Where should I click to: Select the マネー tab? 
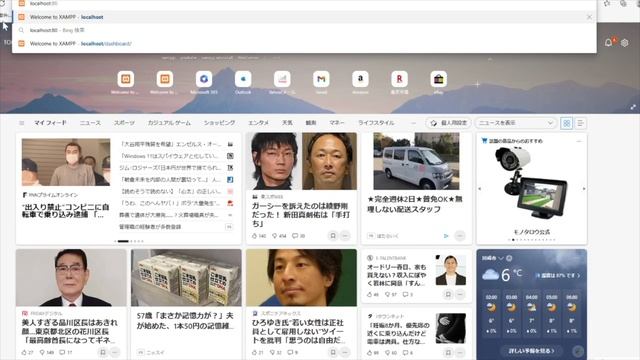[337, 123]
